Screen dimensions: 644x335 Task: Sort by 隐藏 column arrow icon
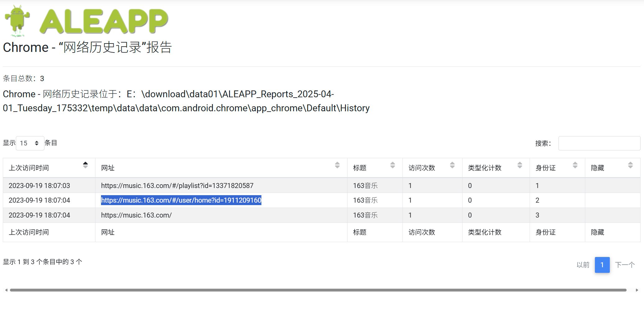pos(630,165)
